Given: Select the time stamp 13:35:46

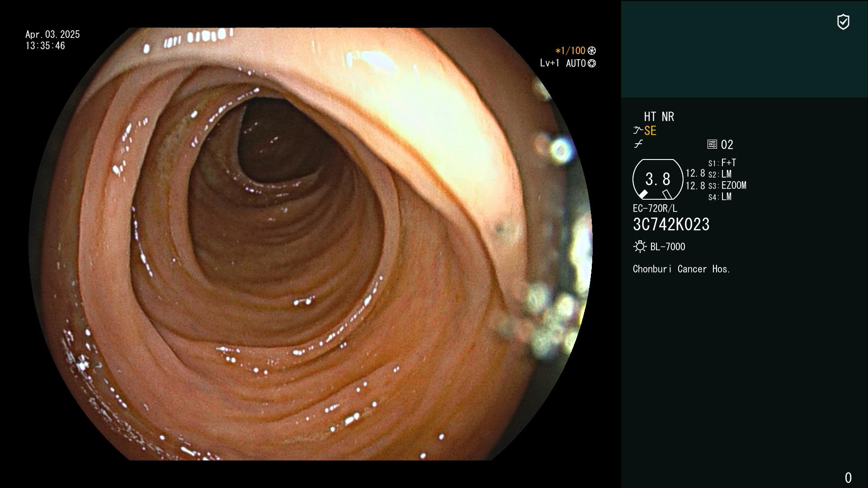Looking at the screenshot, I should tap(45, 46).
